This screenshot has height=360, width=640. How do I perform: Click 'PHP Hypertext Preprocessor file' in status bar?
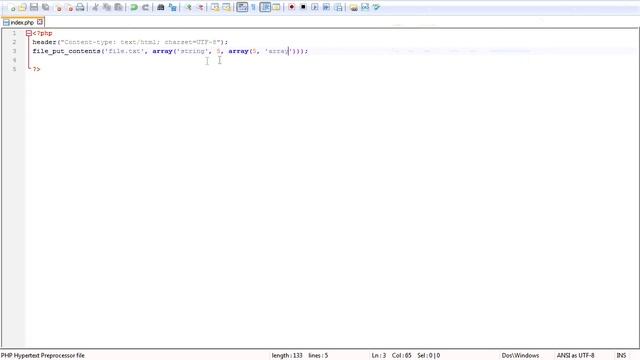(42, 356)
